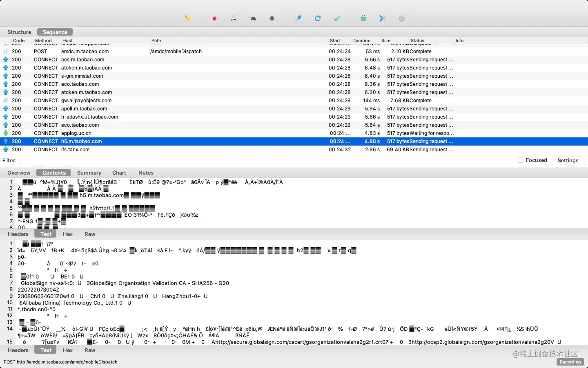
Task: Open the Contents tab
Action: click(54, 173)
